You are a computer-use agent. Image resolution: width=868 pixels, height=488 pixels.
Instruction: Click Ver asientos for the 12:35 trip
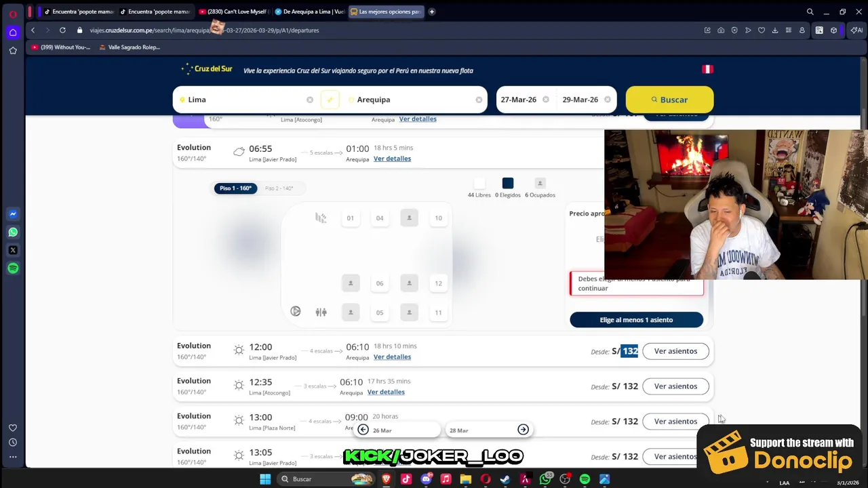click(675, 386)
